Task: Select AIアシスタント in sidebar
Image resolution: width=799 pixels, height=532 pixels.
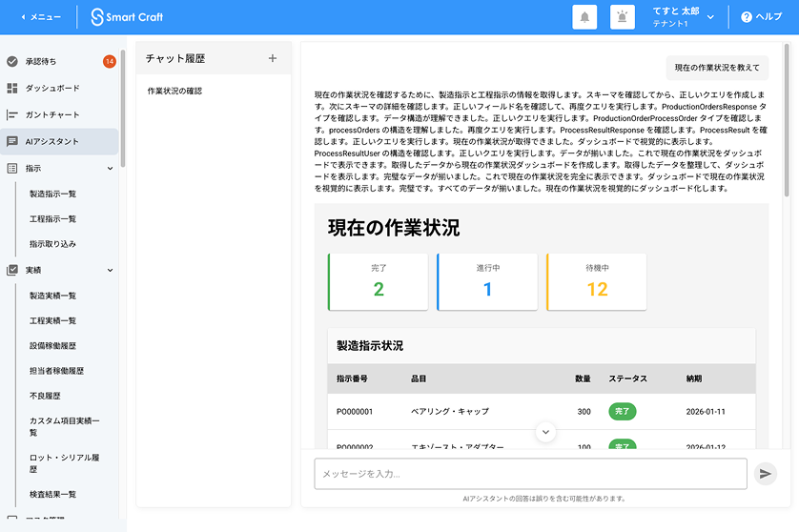Action: point(59,141)
